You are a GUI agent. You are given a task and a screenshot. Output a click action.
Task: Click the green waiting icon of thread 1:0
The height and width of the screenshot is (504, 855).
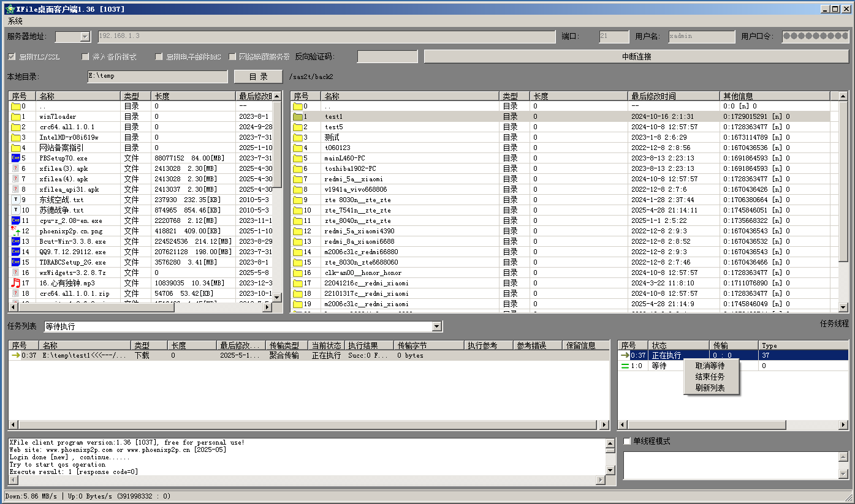pyautogui.click(x=625, y=366)
